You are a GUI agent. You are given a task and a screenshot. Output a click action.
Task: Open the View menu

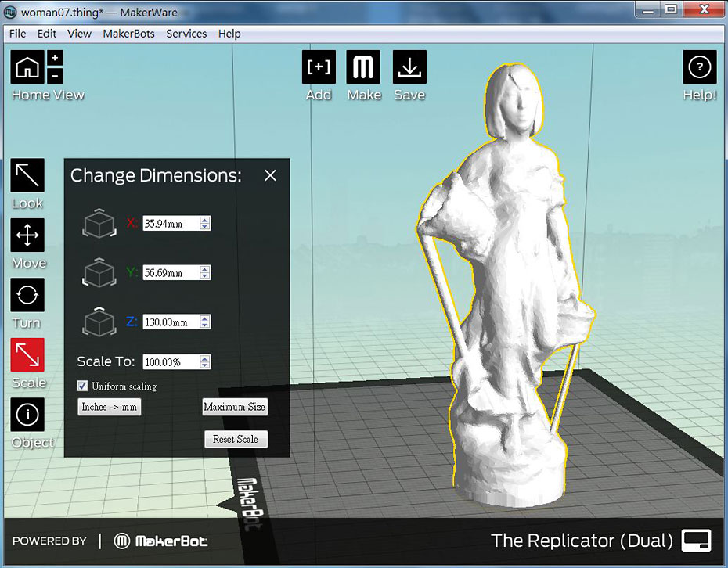coord(79,34)
